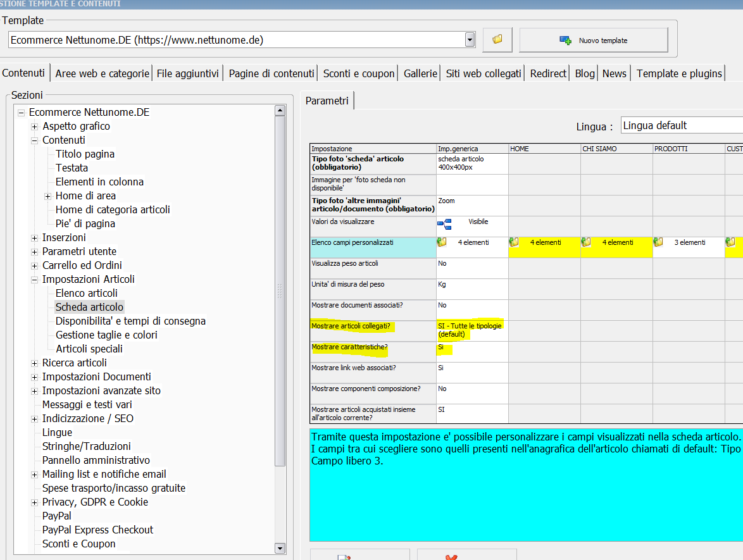Screen dimensions: 743x560
Task: Click the Lingua default input field
Action: click(x=681, y=125)
